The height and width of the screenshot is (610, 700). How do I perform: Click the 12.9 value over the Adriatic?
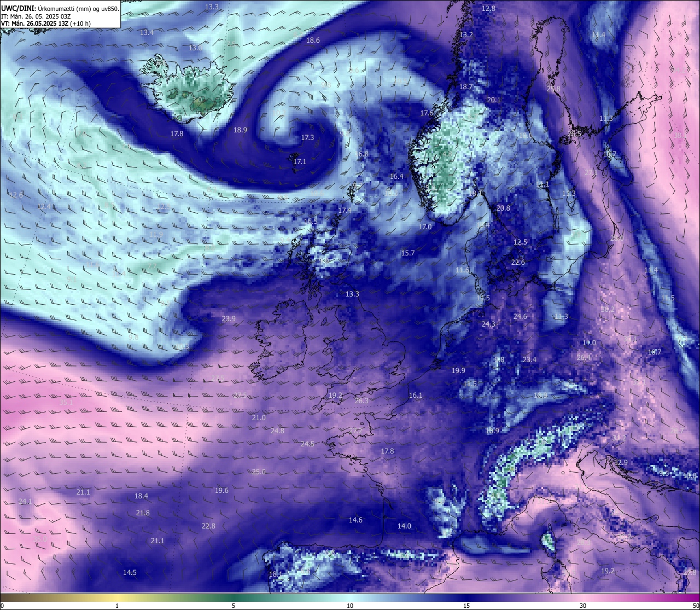pyautogui.click(x=621, y=463)
